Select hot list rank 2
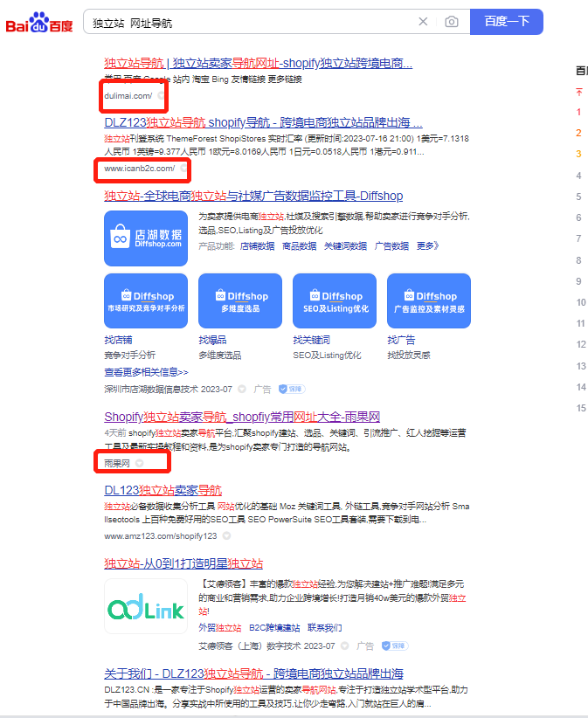 click(579, 133)
